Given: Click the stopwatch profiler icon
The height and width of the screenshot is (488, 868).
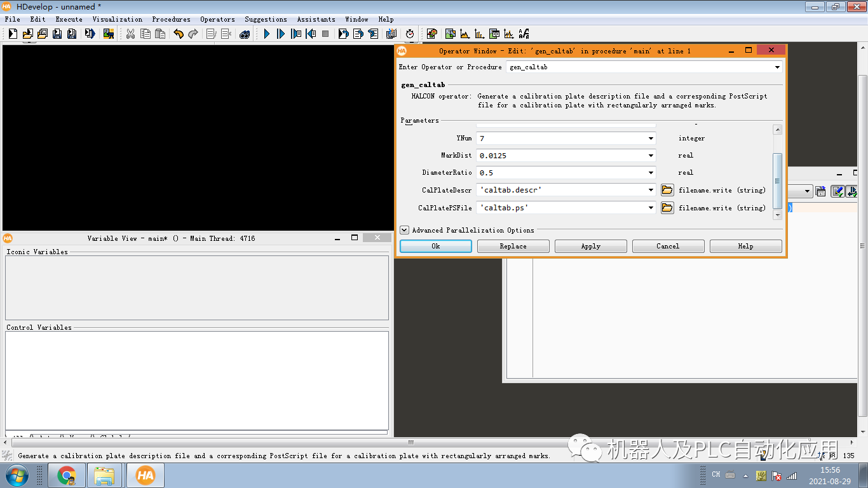Looking at the screenshot, I should point(410,34).
